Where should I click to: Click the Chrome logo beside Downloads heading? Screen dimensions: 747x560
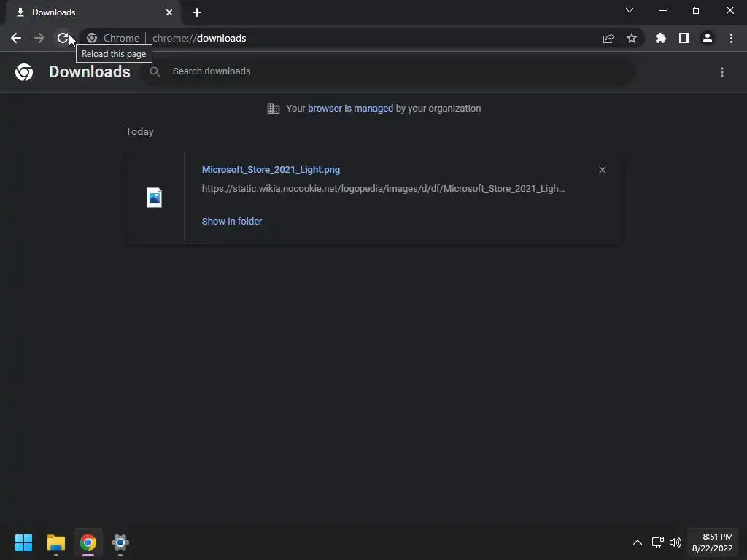click(x=24, y=72)
